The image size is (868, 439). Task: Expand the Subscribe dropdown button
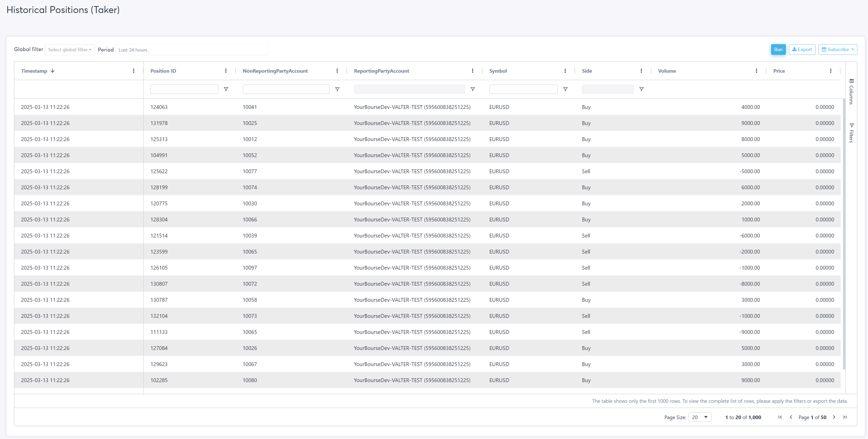(837, 49)
